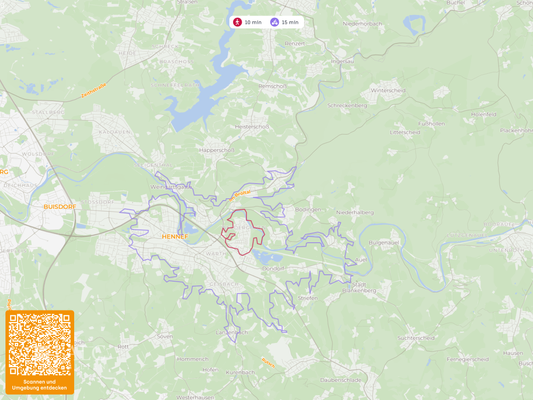The width and height of the screenshot is (533, 400).
Task: Click the orange QR code image
Action: pyautogui.click(x=40, y=344)
